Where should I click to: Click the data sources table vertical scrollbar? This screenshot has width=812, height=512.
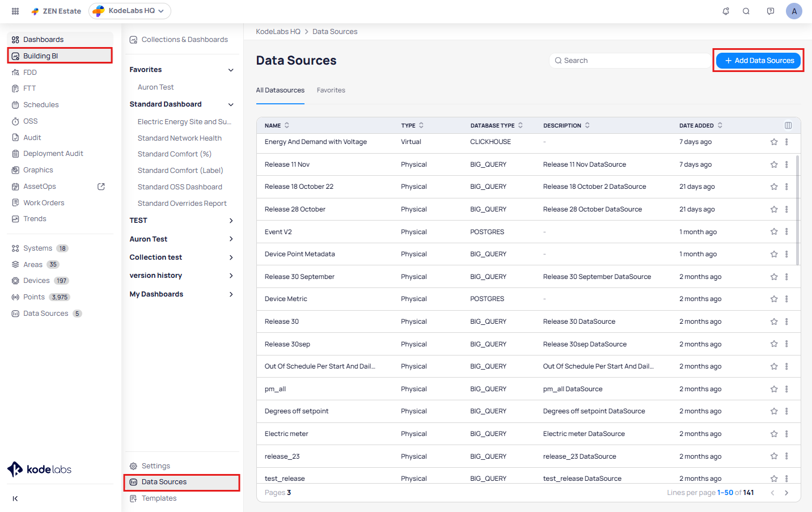(x=798, y=210)
